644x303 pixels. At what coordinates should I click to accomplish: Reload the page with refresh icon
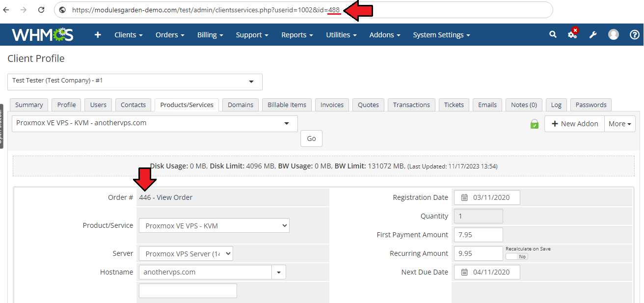41,10
